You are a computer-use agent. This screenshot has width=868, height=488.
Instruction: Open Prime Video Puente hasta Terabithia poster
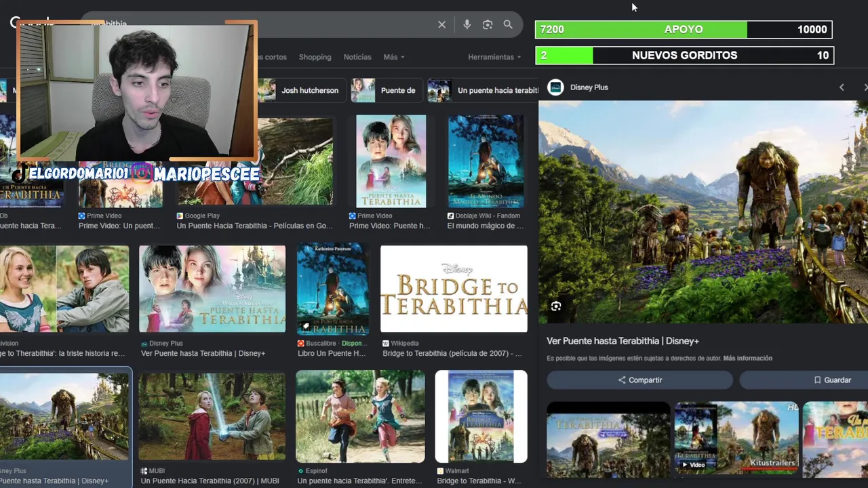[x=391, y=161]
